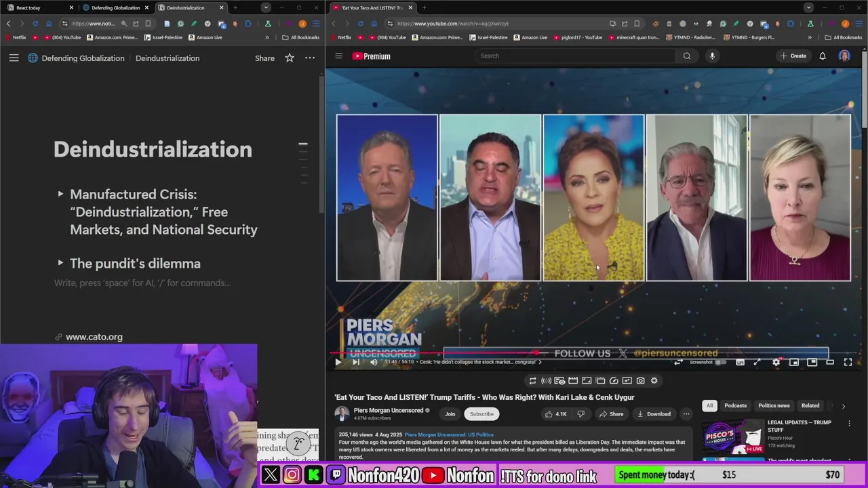This screenshot has height=488, width=868.
Task: Toggle theater mode
Action: coord(830,362)
